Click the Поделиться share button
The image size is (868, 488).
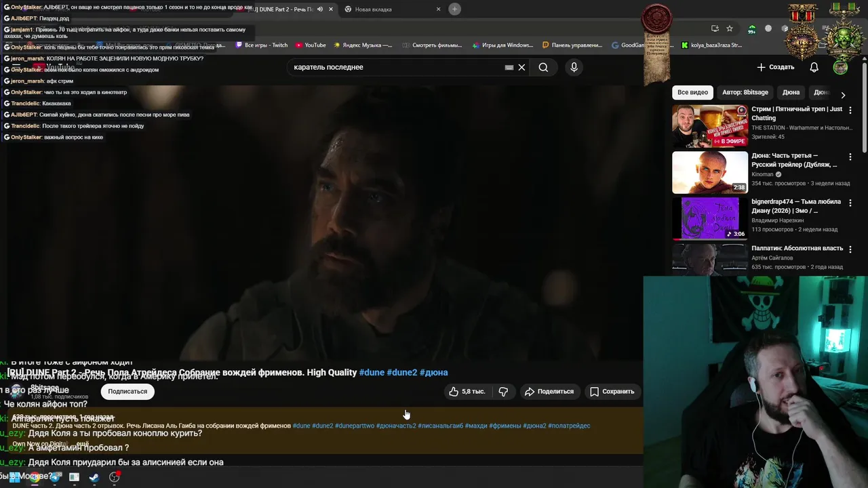click(549, 391)
